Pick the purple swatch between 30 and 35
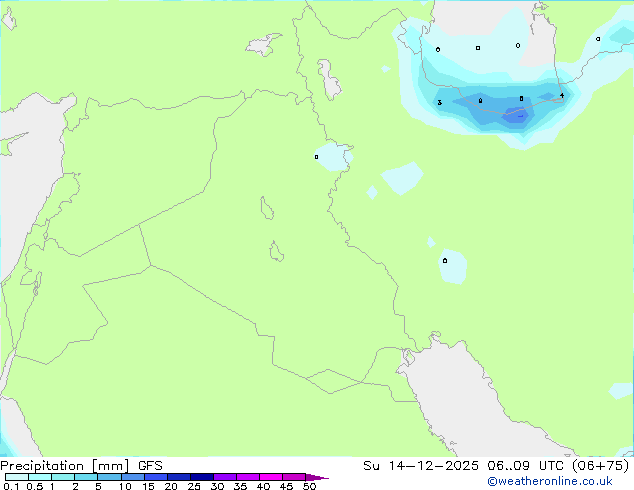The height and width of the screenshot is (490, 634). [x=225, y=477]
